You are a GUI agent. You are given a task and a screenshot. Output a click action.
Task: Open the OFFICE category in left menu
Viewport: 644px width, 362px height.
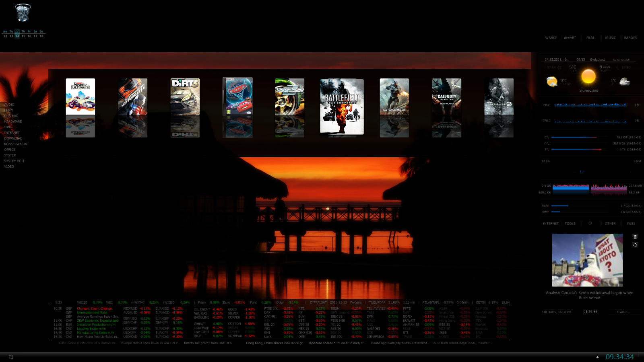click(10, 150)
